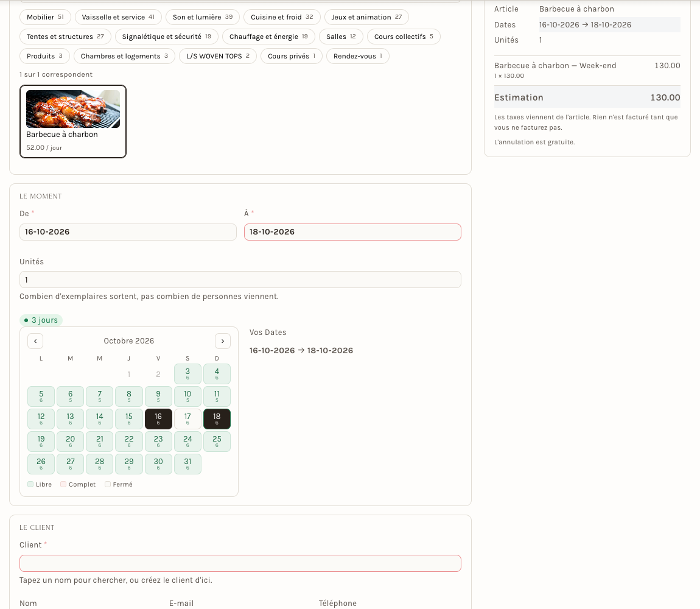
Task: Select October 12 in the calendar
Action: [x=41, y=419]
